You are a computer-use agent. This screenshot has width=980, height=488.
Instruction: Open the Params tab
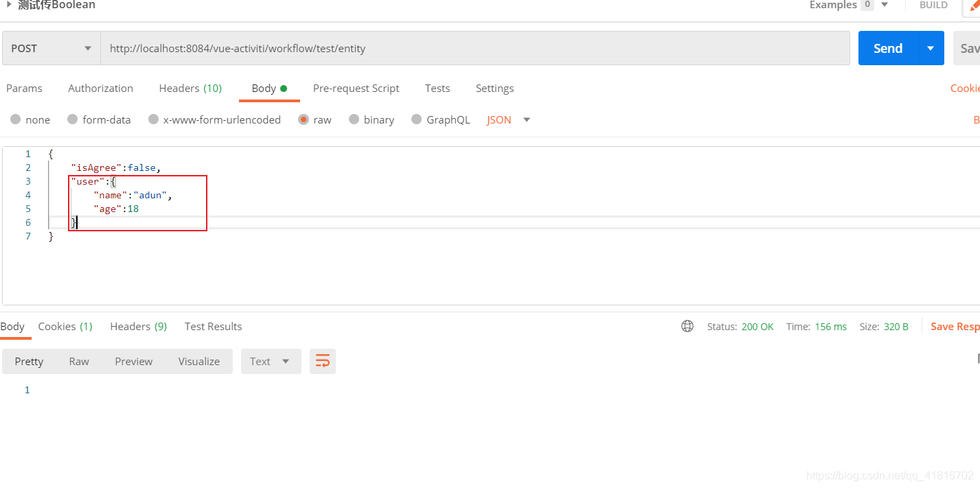coord(24,88)
